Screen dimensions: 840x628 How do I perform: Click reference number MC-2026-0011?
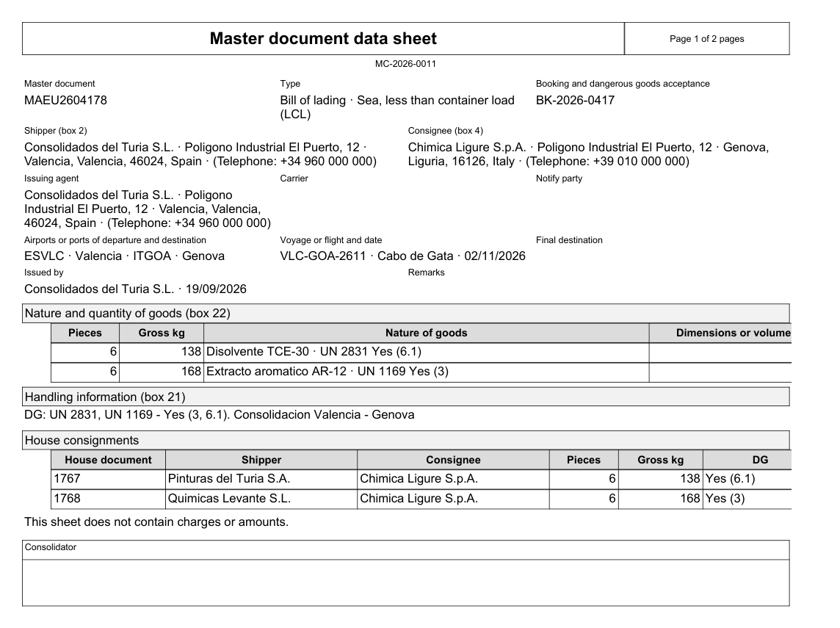405,64
